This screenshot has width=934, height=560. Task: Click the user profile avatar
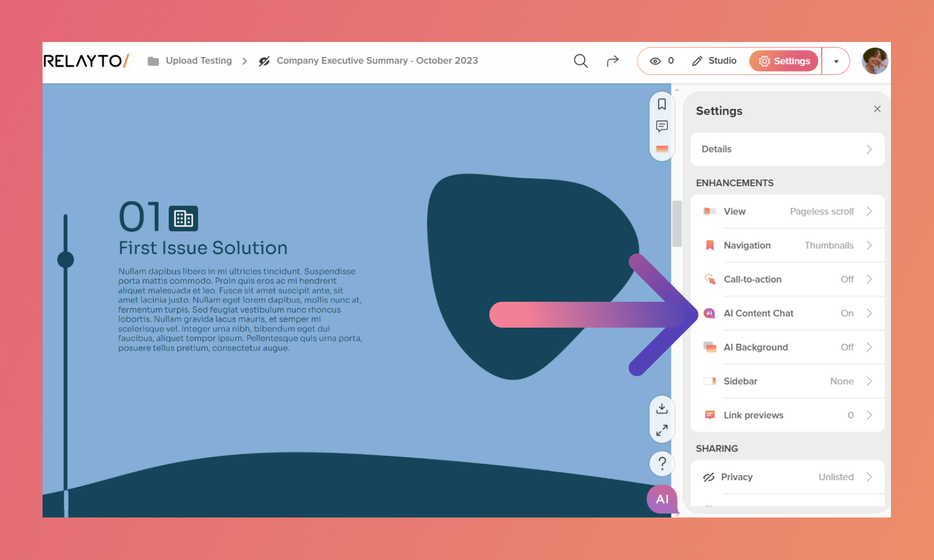click(x=874, y=61)
